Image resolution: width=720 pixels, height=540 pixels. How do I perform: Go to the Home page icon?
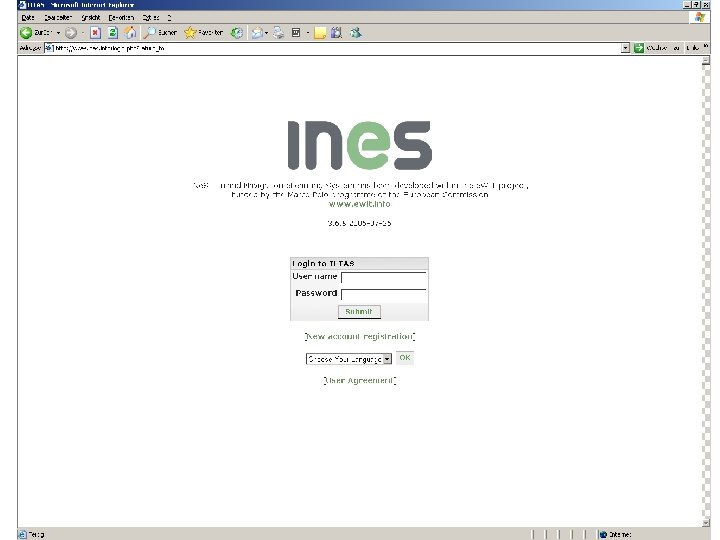click(130, 33)
